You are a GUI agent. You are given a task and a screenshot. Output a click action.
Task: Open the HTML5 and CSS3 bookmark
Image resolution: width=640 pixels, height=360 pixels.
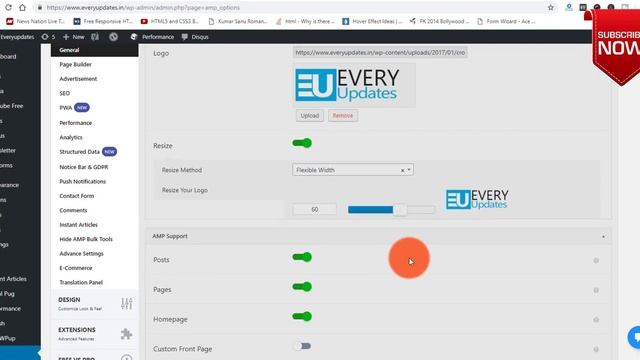170,21
